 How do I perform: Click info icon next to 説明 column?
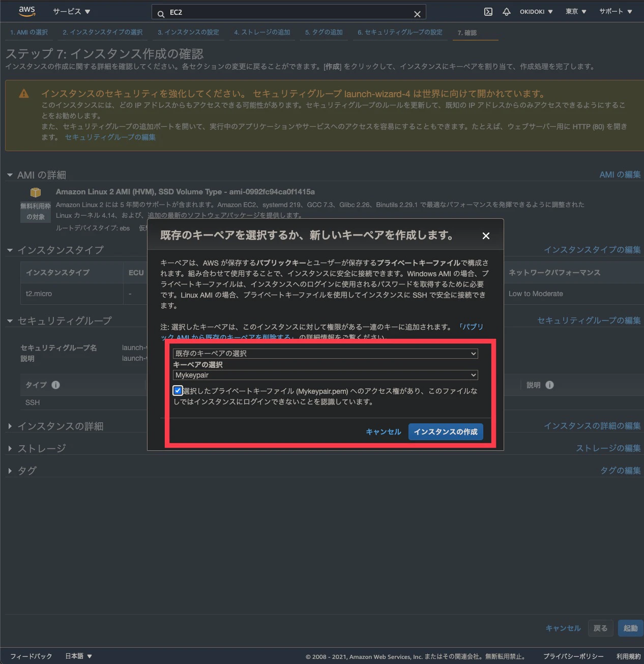tap(549, 385)
